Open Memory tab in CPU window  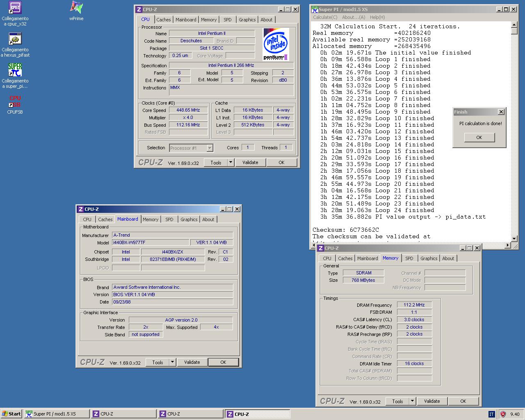tap(209, 20)
